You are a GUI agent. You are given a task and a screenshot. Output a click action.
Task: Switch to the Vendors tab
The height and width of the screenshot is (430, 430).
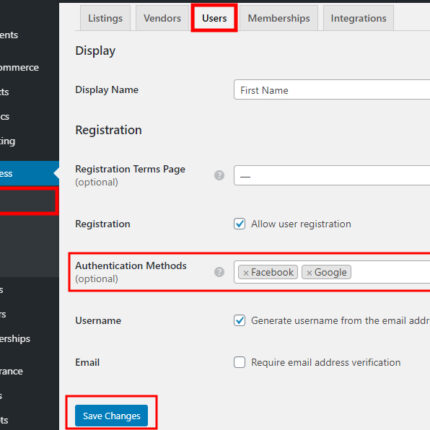click(x=162, y=18)
